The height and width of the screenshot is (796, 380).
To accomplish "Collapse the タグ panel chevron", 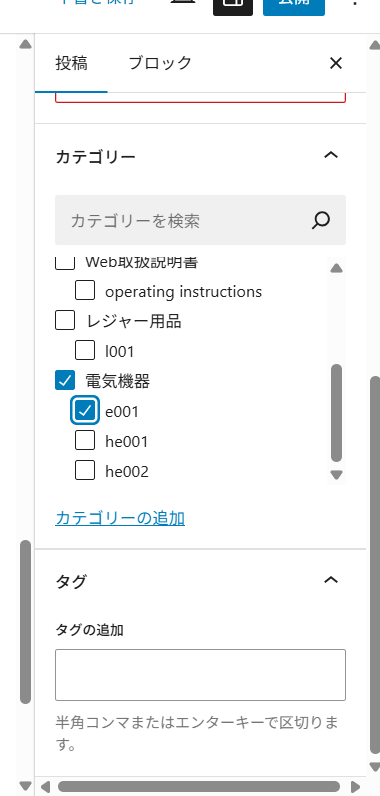I will [331, 580].
